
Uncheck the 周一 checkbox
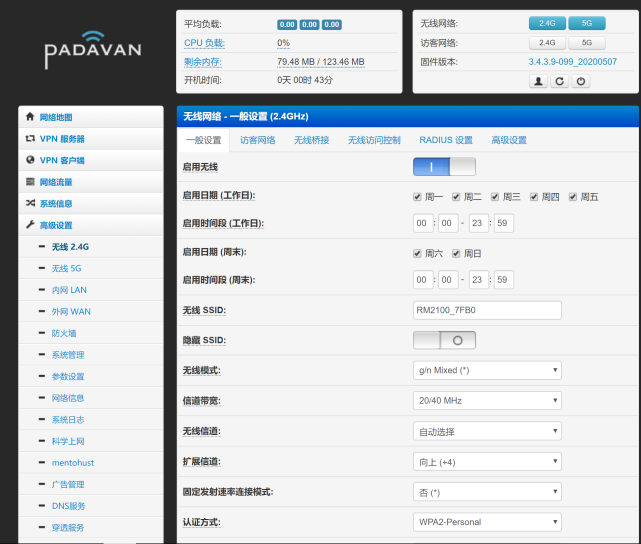(x=417, y=197)
